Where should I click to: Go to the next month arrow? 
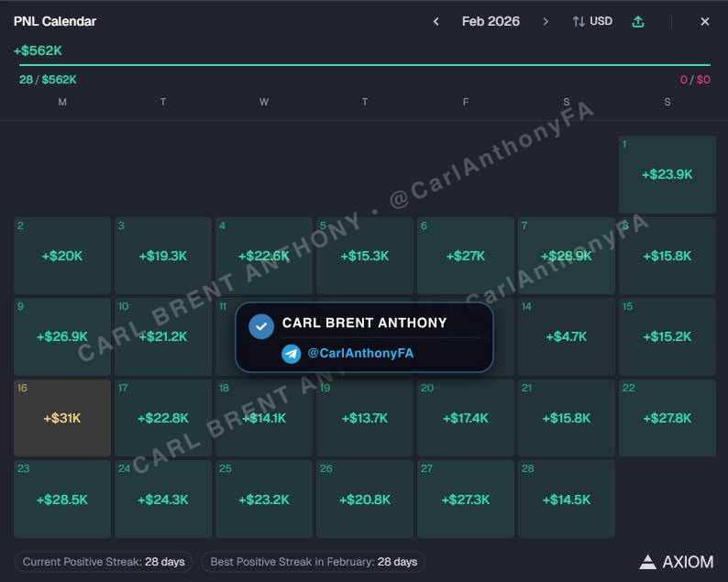(546, 21)
